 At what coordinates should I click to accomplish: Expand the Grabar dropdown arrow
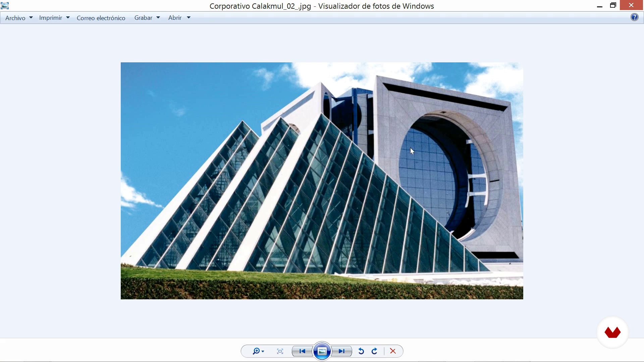pos(158,17)
